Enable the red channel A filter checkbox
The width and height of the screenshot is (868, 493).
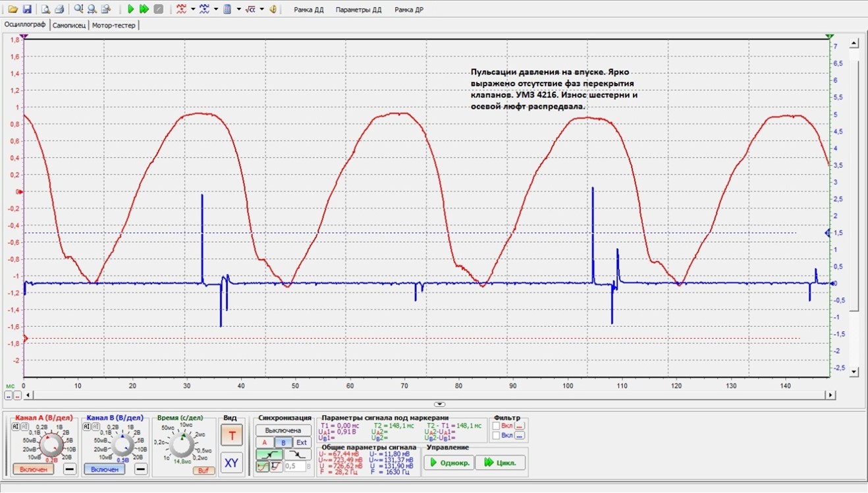[x=497, y=426]
